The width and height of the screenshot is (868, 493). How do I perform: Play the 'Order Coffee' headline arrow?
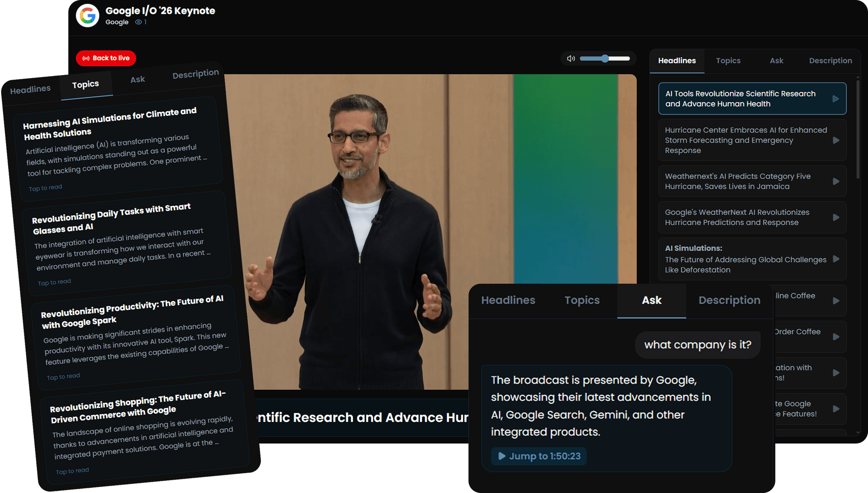(x=836, y=337)
